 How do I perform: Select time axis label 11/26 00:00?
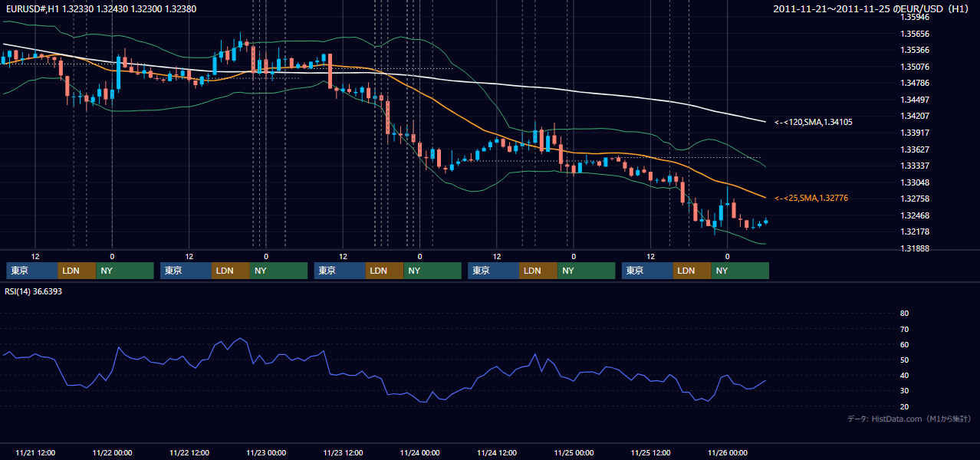click(728, 452)
